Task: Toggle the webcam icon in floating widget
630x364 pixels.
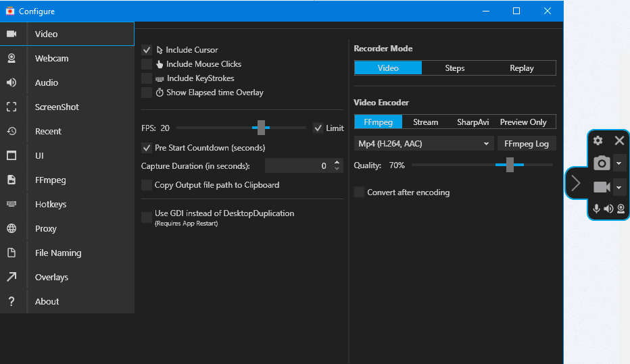Action: click(621, 209)
